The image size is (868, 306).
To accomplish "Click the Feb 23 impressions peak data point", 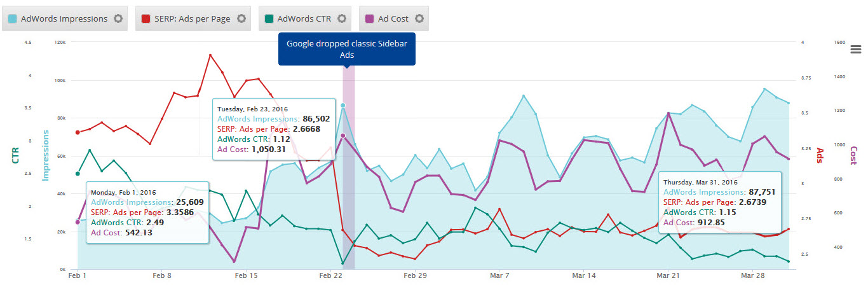I will coord(343,106).
